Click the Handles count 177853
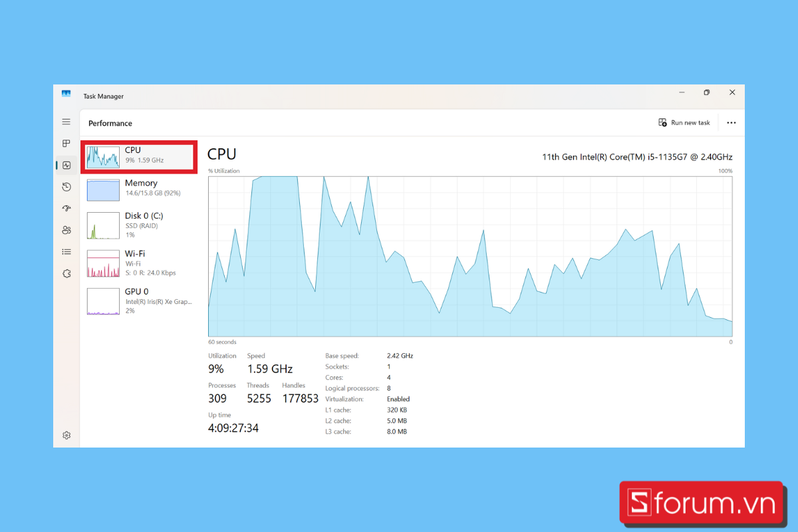The height and width of the screenshot is (532, 798). [x=300, y=398]
